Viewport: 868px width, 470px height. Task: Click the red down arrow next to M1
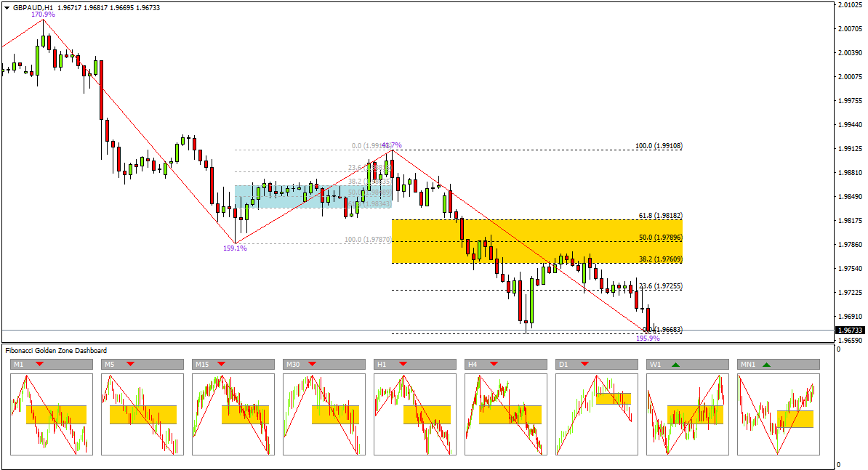[x=40, y=363]
